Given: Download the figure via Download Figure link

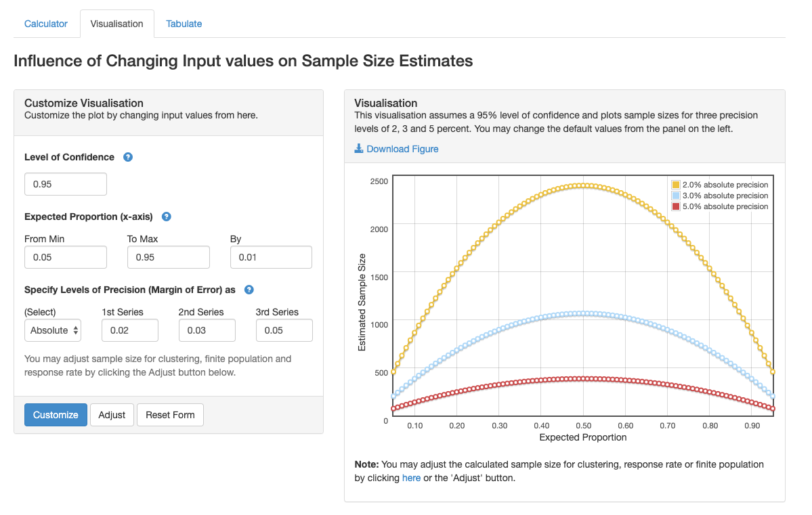Looking at the screenshot, I should click(x=402, y=148).
